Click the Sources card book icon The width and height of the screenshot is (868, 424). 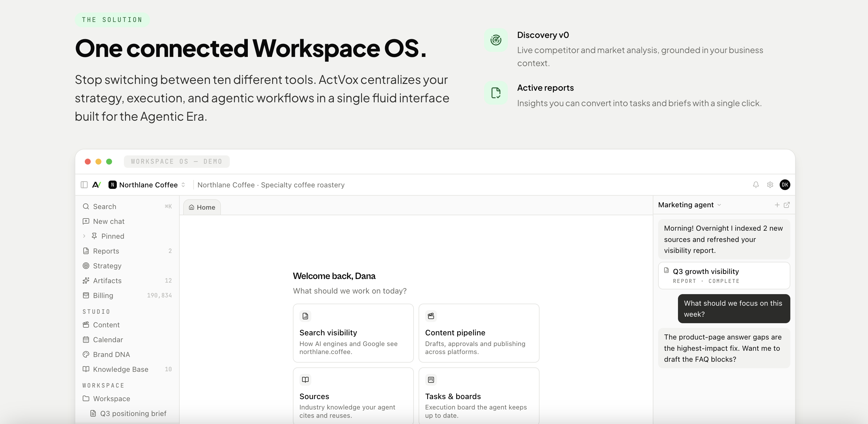(x=305, y=380)
